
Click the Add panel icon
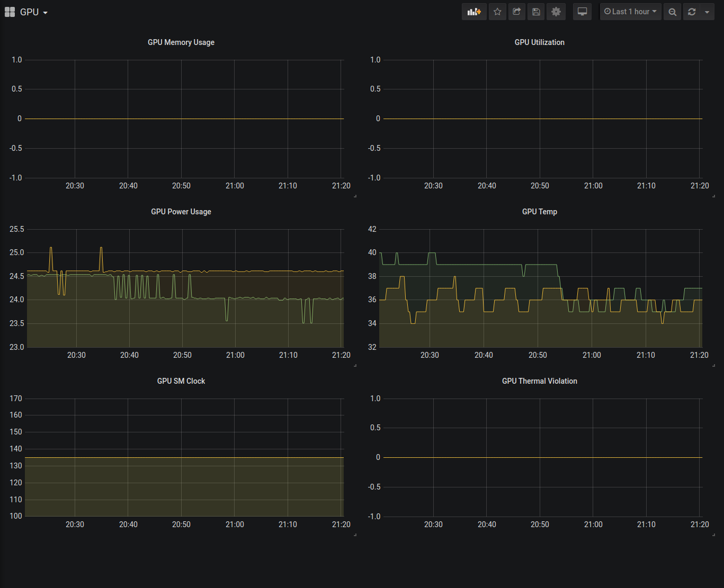[474, 12]
